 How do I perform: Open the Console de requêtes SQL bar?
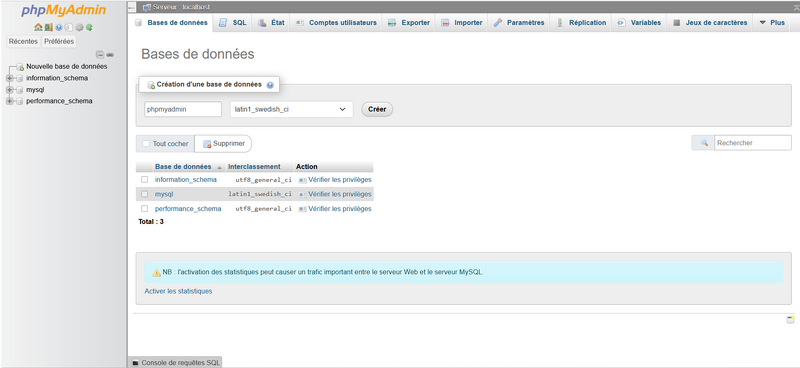175,363
